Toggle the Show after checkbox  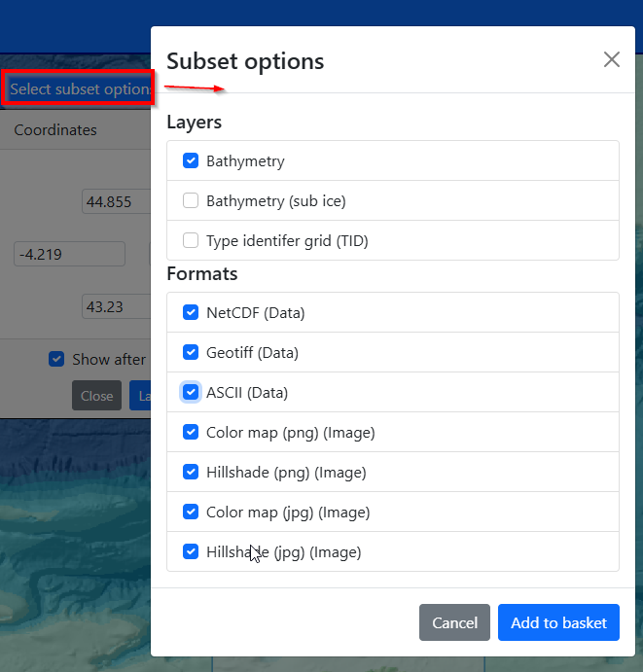(x=57, y=360)
